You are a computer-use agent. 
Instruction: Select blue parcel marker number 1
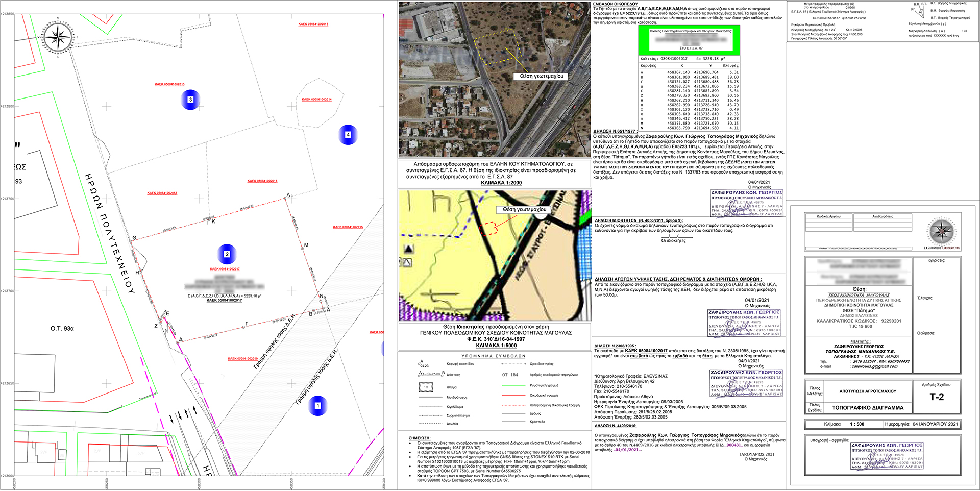click(318, 406)
